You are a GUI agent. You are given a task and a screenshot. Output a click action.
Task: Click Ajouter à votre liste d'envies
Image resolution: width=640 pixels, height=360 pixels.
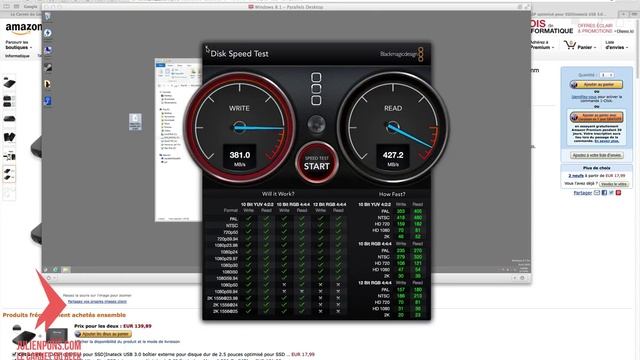tap(596, 155)
